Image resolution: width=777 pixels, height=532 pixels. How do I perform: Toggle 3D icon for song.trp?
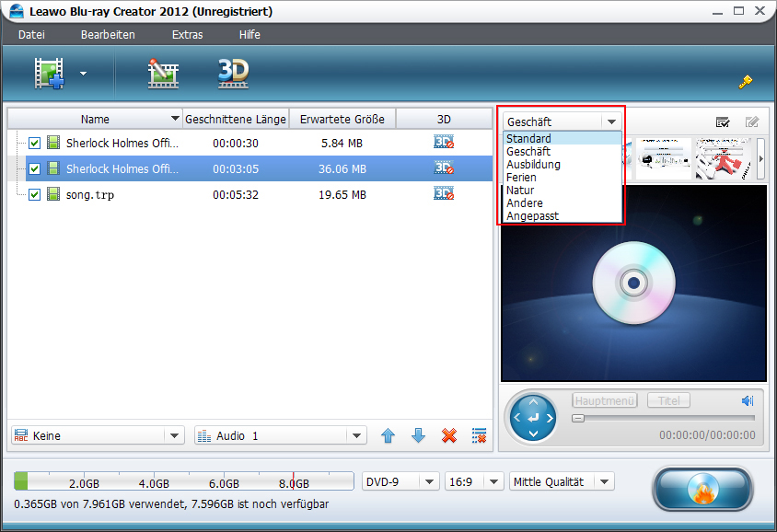click(444, 194)
